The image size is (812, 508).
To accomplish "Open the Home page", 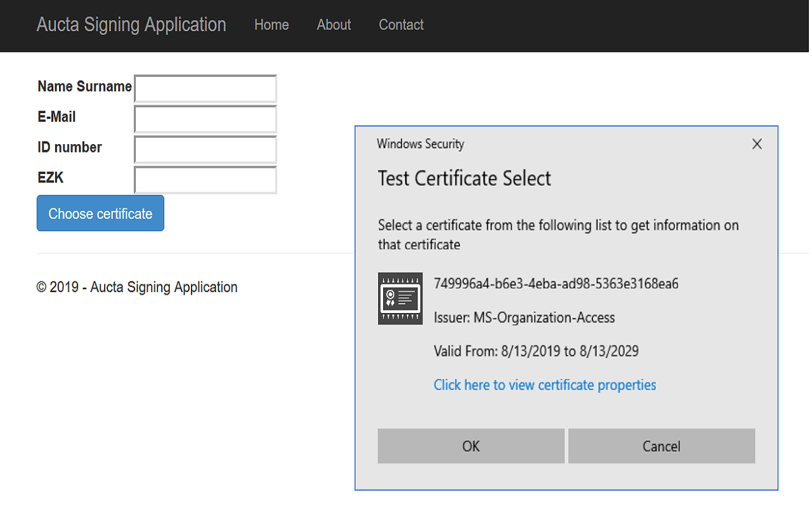I will coord(272,25).
